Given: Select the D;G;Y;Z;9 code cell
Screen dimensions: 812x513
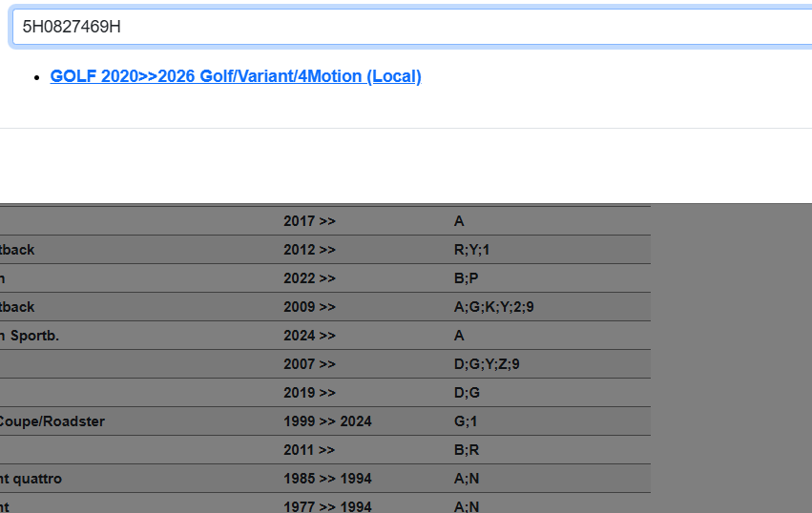Looking at the screenshot, I should coord(487,364).
